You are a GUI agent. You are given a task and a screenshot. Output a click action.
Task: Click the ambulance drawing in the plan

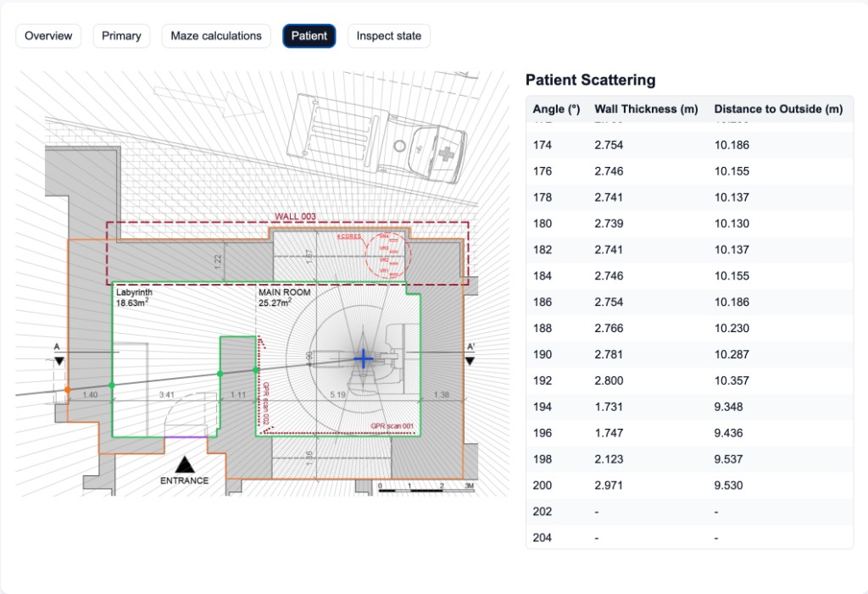pyautogui.click(x=376, y=138)
